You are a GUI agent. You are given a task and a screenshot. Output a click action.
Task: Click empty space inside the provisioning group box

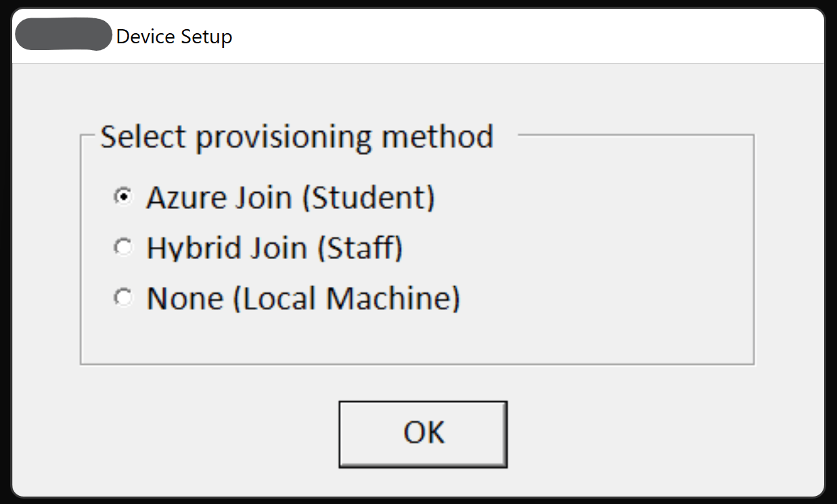609,271
